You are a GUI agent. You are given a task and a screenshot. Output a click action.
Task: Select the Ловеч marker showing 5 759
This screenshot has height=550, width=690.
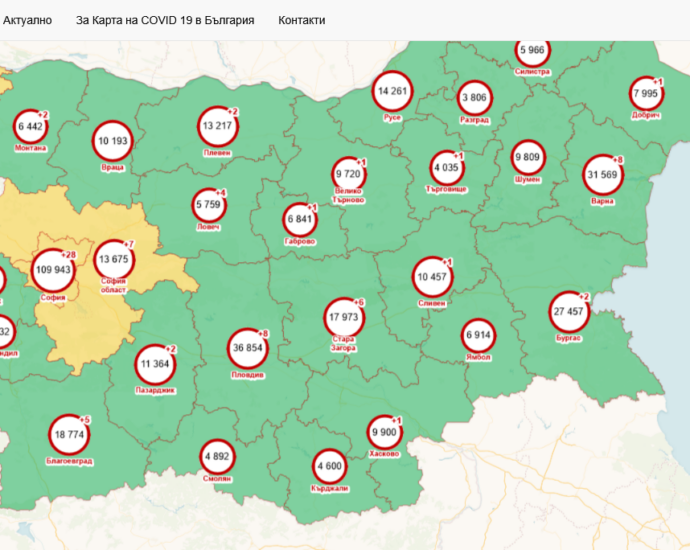(209, 205)
